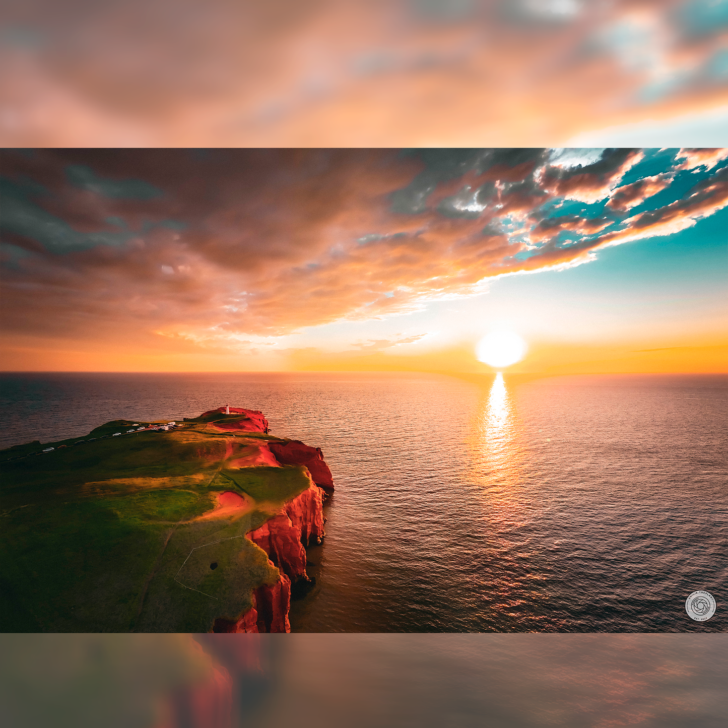Click the EST. 2021 text on the watermark

pyautogui.click(x=701, y=619)
